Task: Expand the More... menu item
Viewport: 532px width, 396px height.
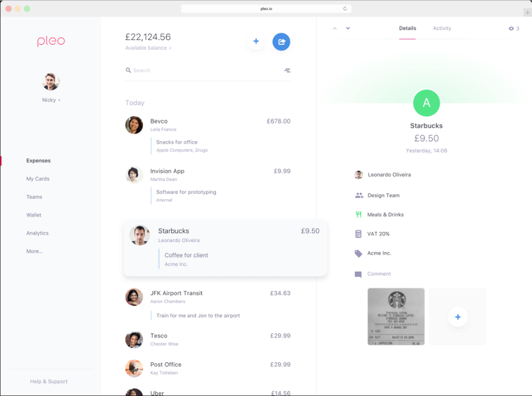Action: click(35, 251)
